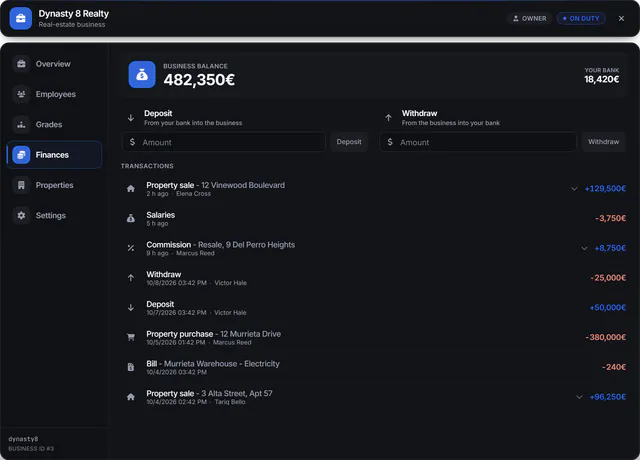Click the -380,000€ purchase amount
This screenshot has height=460, width=640.
coord(606,337)
